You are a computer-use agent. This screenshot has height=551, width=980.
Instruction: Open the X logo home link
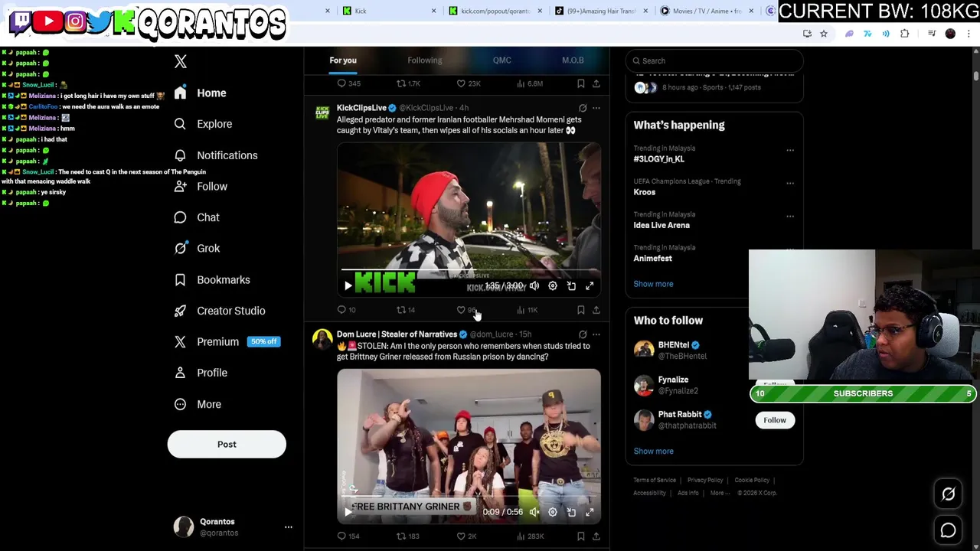pyautogui.click(x=181, y=61)
